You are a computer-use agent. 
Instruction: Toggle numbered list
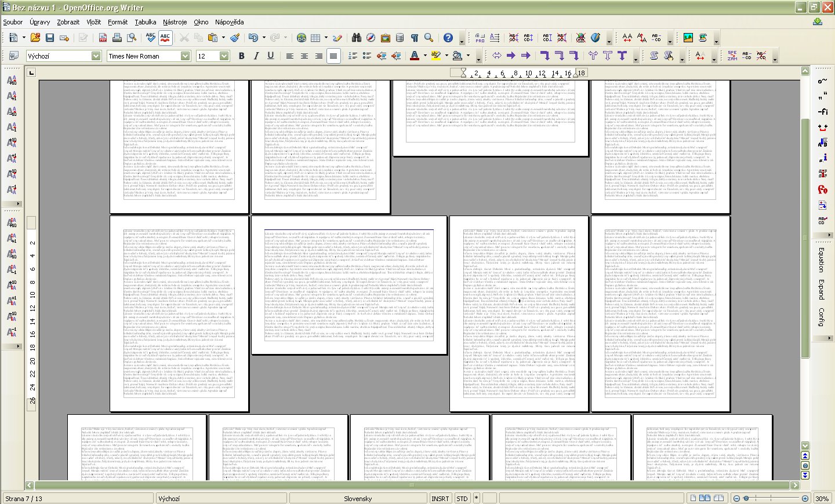point(352,56)
